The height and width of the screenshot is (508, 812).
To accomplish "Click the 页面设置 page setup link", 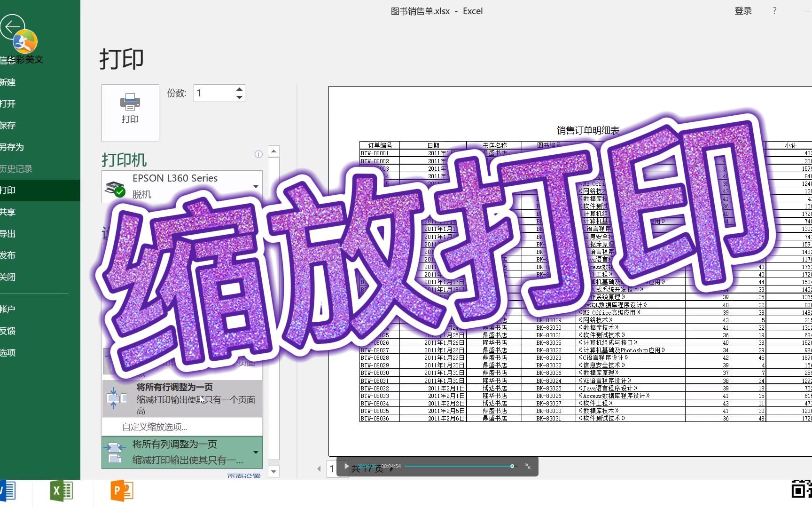I will (x=244, y=476).
